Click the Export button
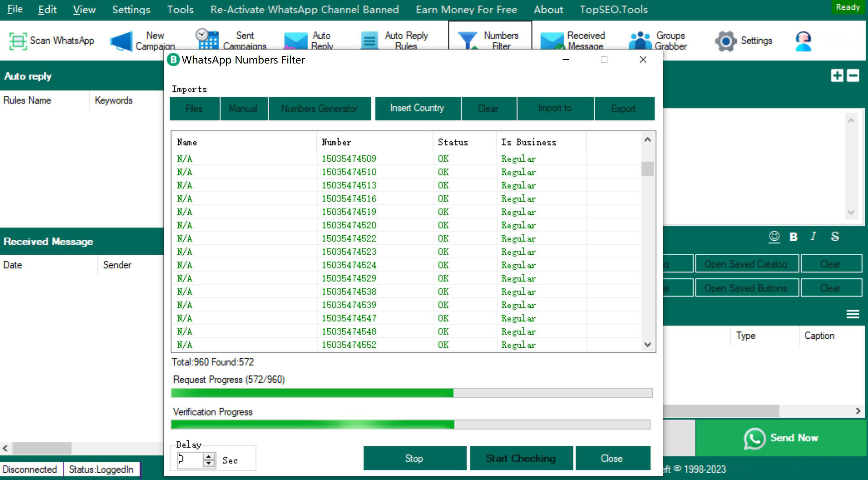 coord(624,109)
